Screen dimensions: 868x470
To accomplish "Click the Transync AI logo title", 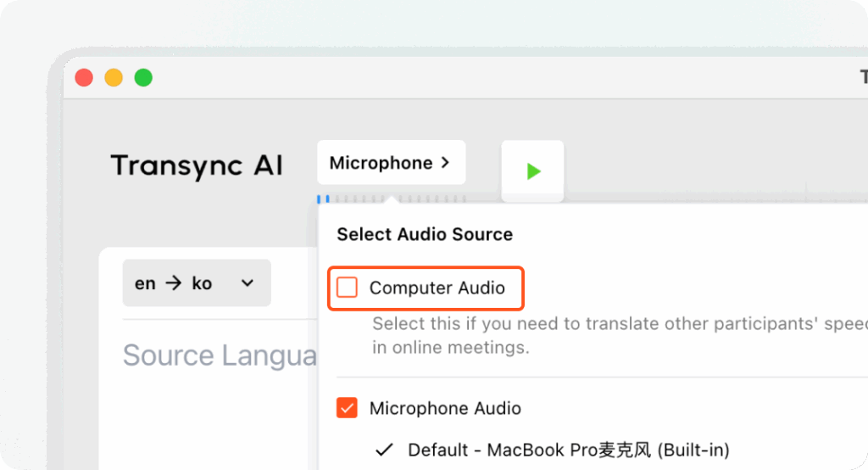I will coord(197,165).
